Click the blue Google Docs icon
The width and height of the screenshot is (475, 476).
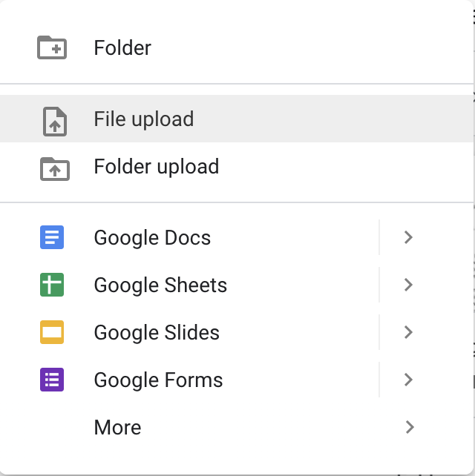click(x=52, y=237)
